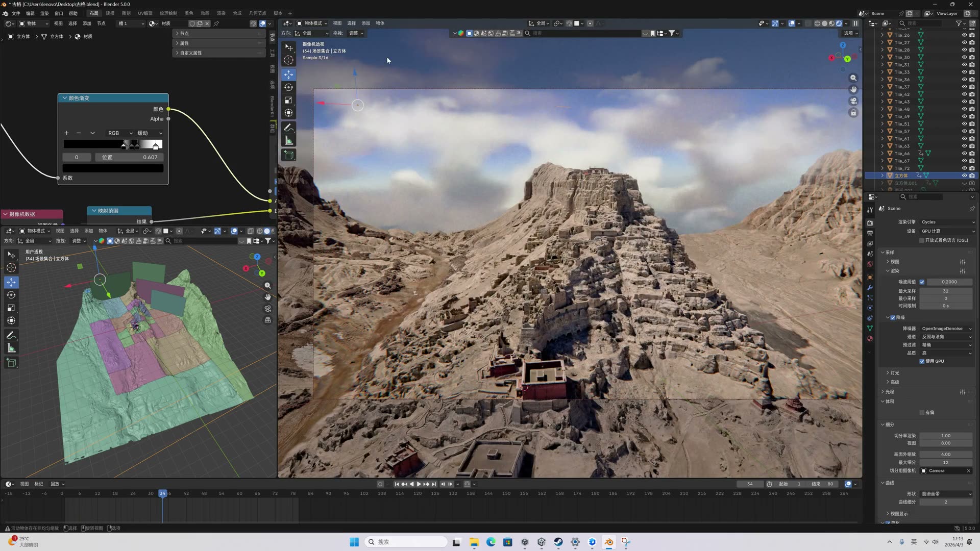Select the Cursor tool in the lower-left viewport
Viewport: 980px width, 551px height.
pos(11,268)
